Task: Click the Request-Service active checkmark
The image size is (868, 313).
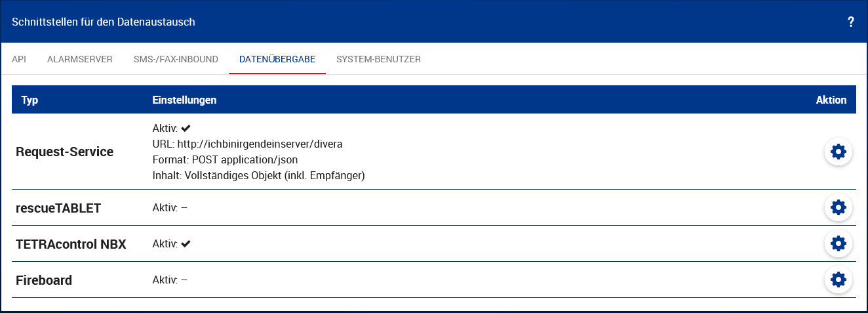Action: tap(186, 128)
